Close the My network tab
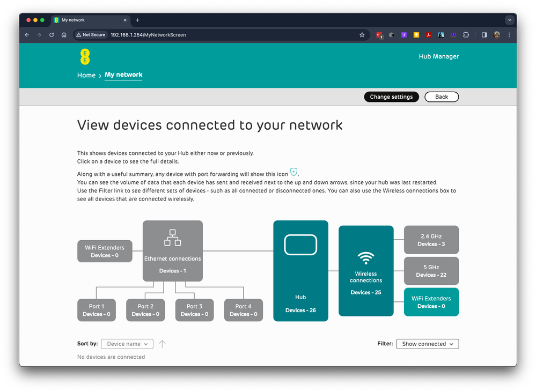The height and width of the screenshot is (392, 536). (125, 20)
